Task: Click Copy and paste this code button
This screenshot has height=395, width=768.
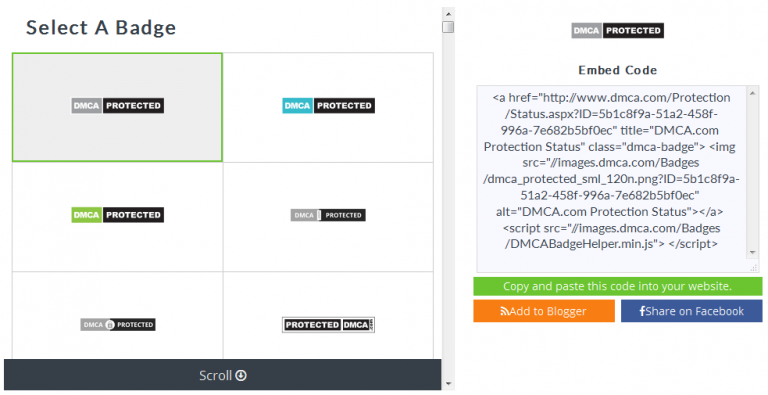Action: click(618, 286)
